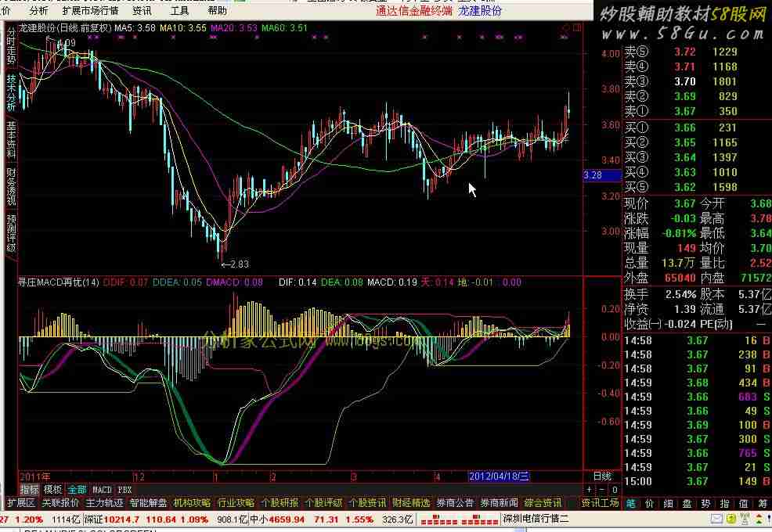Open the 资讯 menu
Image resolution: width=772 pixels, height=532 pixels.
(x=142, y=10)
